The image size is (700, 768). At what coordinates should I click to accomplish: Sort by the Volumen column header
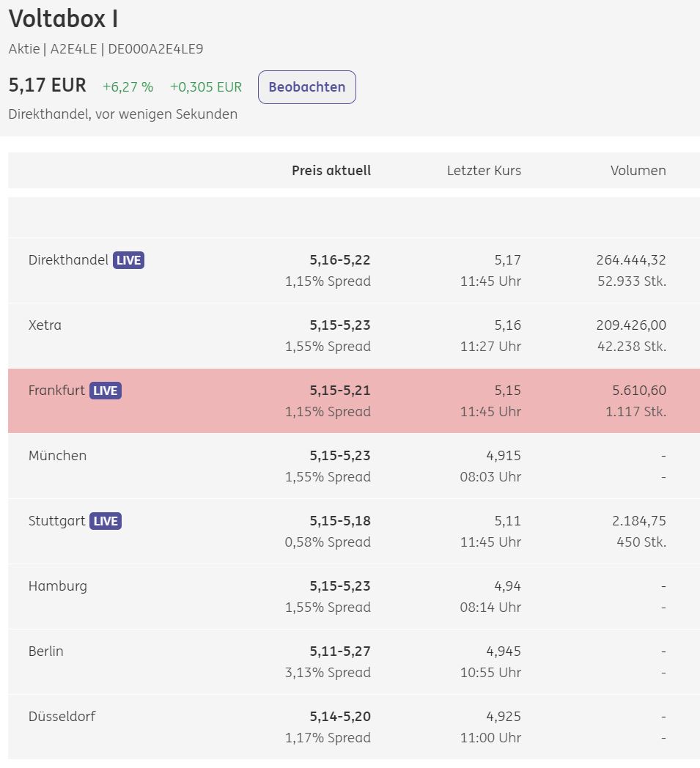click(x=638, y=170)
